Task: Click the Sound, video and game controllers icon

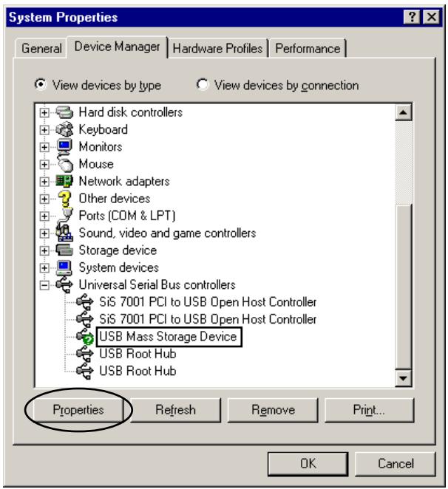Action: (64, 233)
